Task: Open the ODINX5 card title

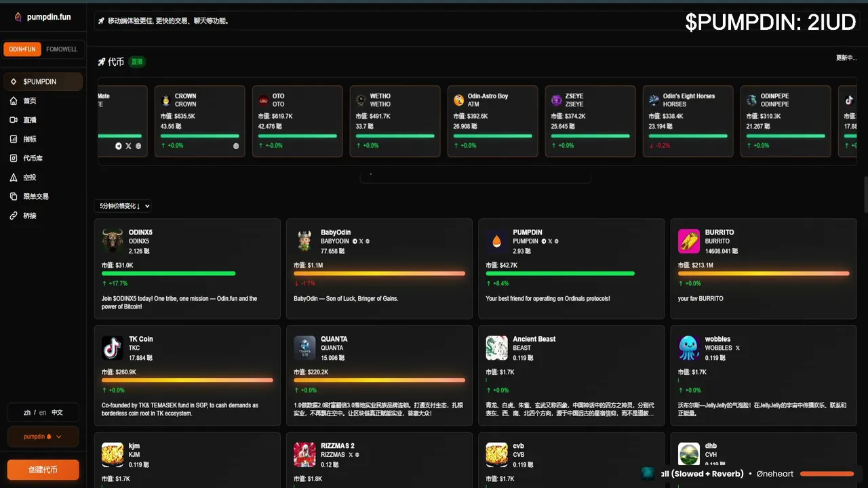Action: pyautogui.click(x=140, y=232)
